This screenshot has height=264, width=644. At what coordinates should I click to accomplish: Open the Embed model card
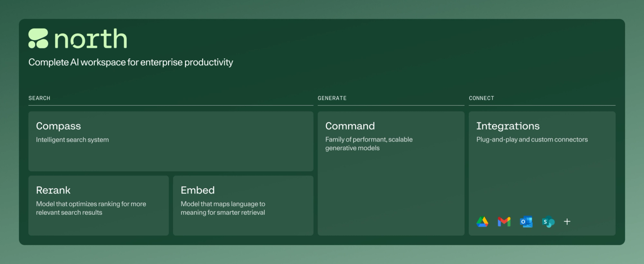tap(243, 206)
